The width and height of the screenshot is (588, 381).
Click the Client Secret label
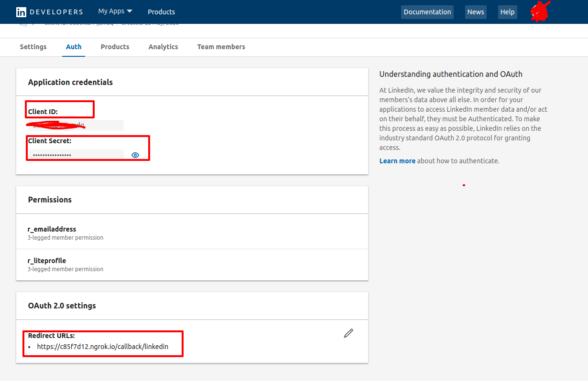click(50, 141)
